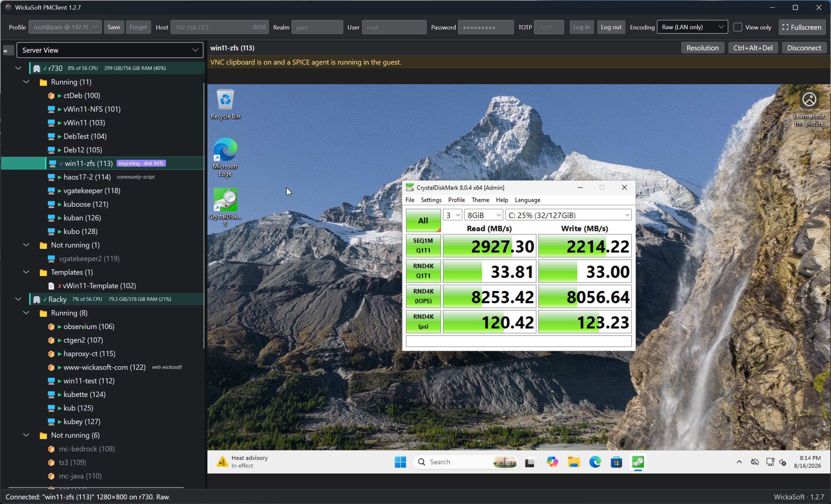The image size is (831, 504).
Task: Click vWin11-Template (102) template page icon
Action: pyautogui.click(x=51, y=286)
